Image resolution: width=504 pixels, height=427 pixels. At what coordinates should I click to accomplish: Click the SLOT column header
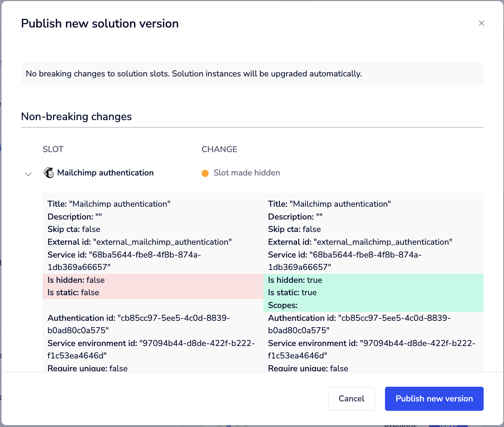tap(53, 149)
